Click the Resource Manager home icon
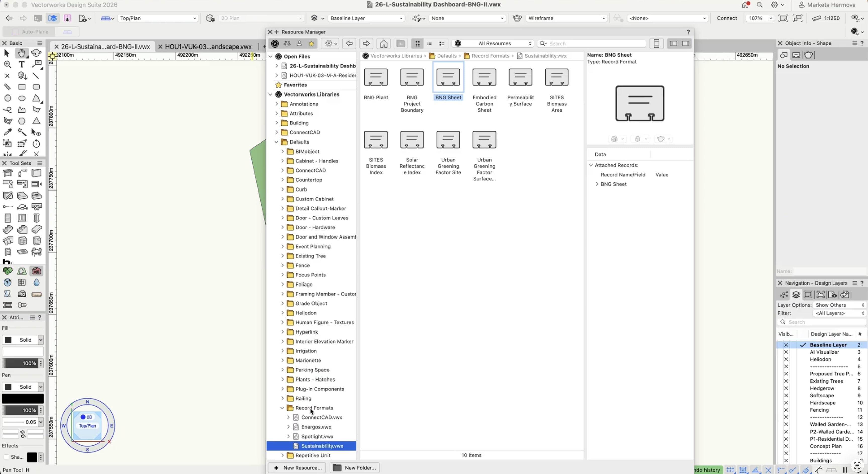868x474 pixels. (384, 43)
